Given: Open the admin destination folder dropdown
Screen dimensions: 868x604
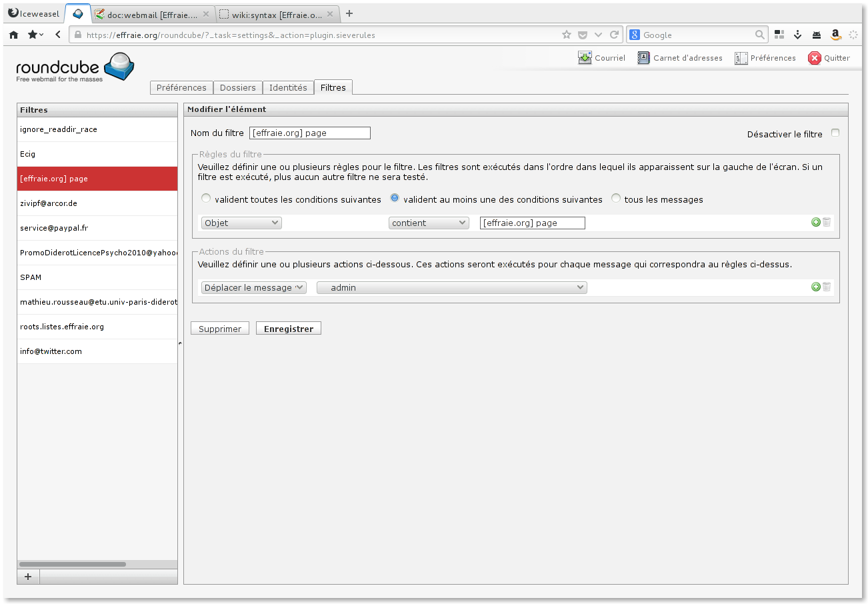Looking at the screenshot, I should pyautogui.click(x=451, y=288).
